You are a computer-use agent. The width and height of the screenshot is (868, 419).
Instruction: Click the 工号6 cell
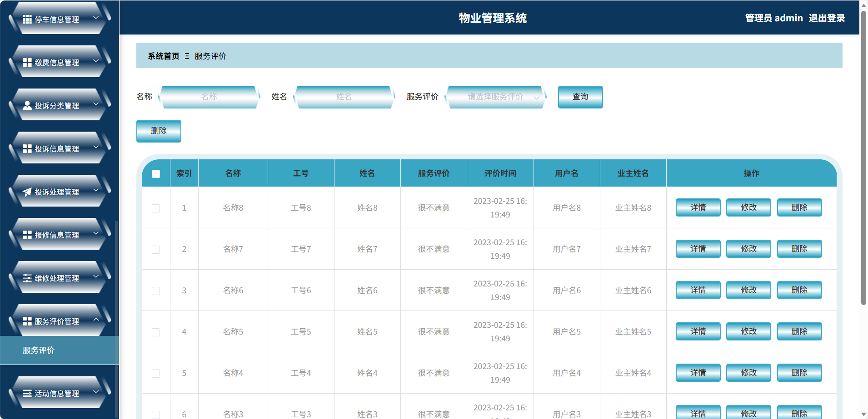[x=301, y=291]
